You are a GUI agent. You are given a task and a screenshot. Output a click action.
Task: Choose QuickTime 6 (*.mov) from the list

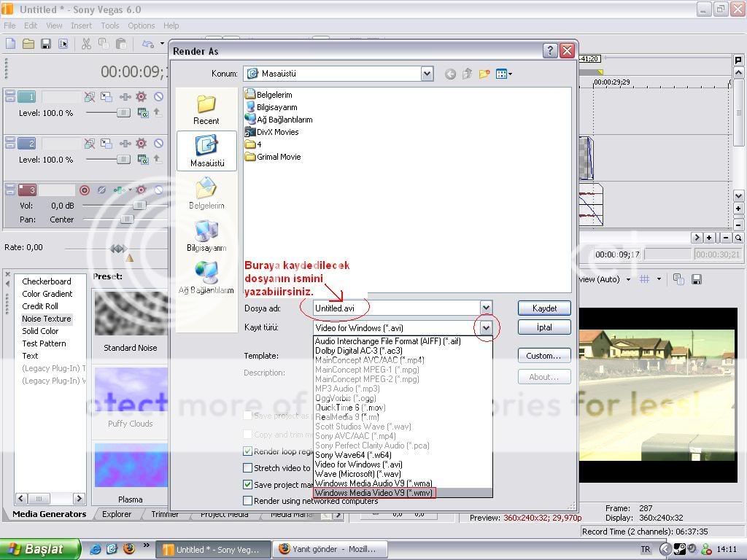pyautogui.click(x=403, y=408)
